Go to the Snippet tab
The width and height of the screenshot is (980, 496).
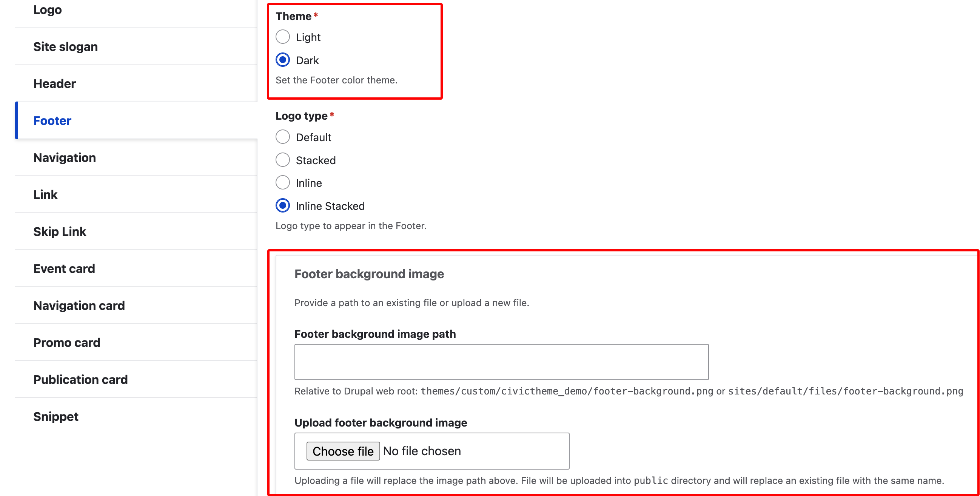[55, 416]
